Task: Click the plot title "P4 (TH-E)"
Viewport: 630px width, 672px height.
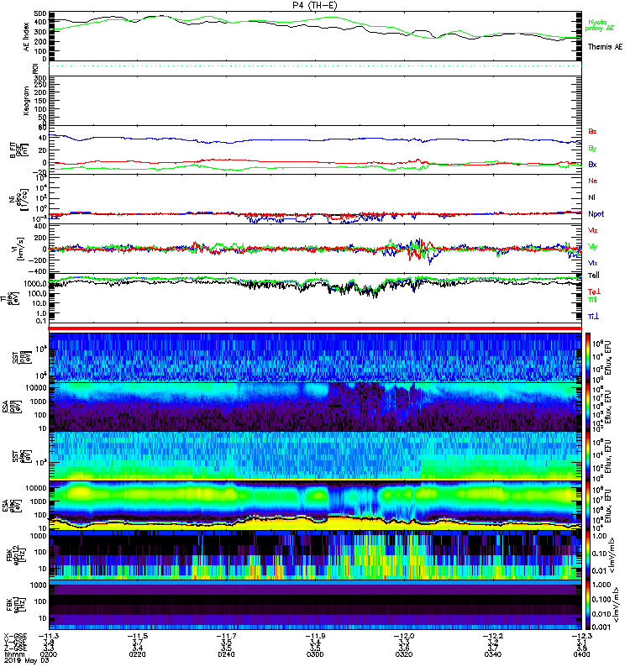Action: pos(315,5)
